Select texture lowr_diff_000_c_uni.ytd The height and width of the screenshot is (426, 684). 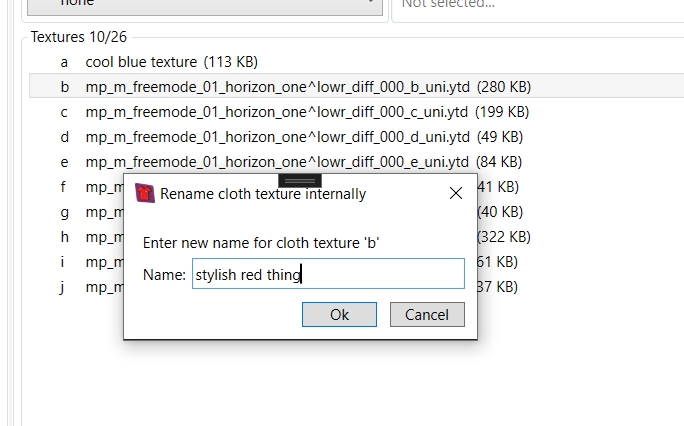click(x=277, y=112)
